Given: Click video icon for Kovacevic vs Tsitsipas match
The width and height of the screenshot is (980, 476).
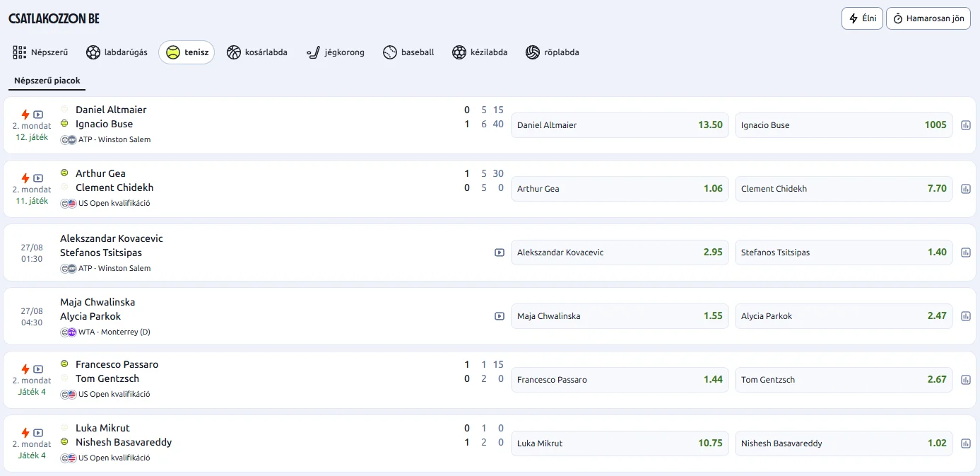Looking at the screenshot, I should [x=500, y=252].
